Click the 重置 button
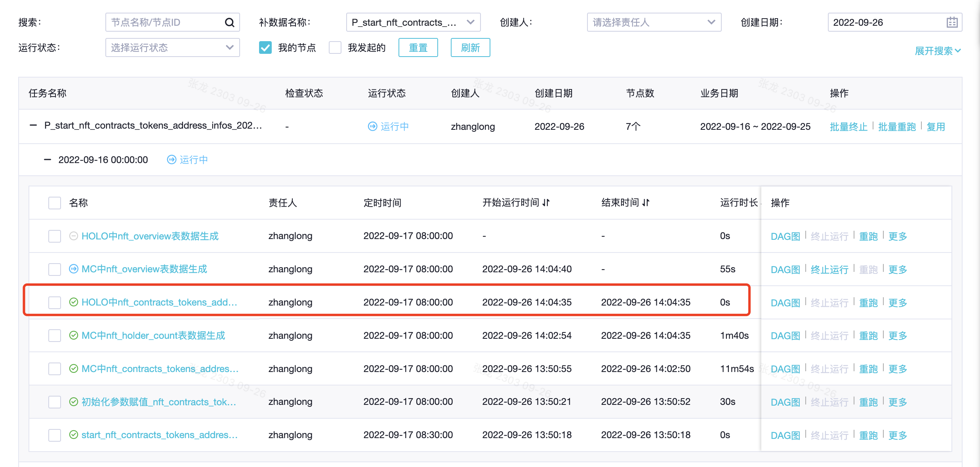980x467 pixels. 418,47
